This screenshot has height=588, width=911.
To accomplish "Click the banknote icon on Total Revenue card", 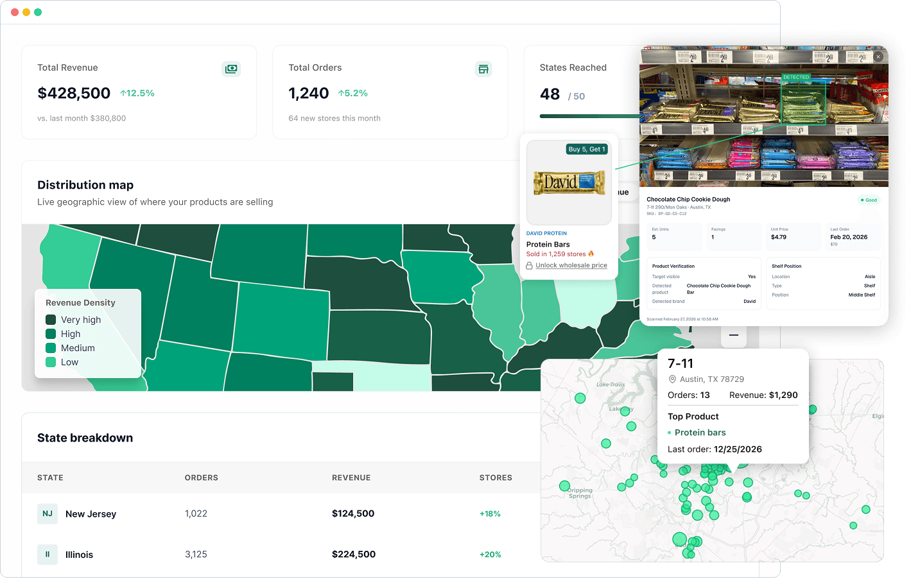I will [231, 69].
